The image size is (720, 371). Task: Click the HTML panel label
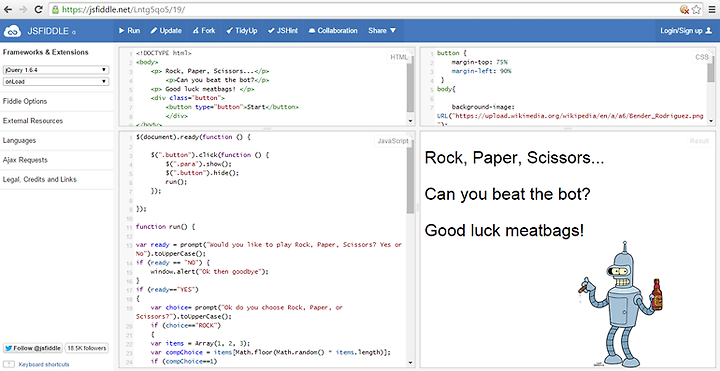pos(399,57)
